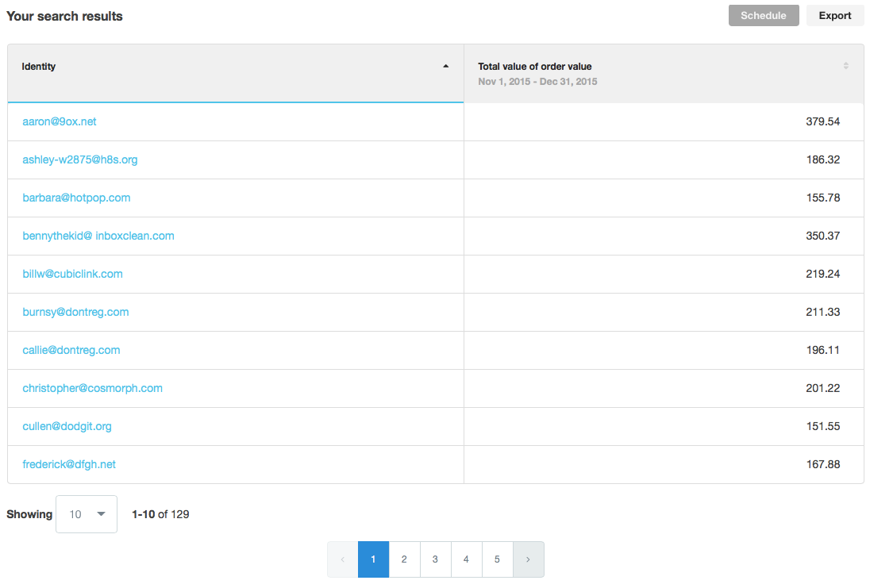Click the Your search results heading

[x=64, y=16]
